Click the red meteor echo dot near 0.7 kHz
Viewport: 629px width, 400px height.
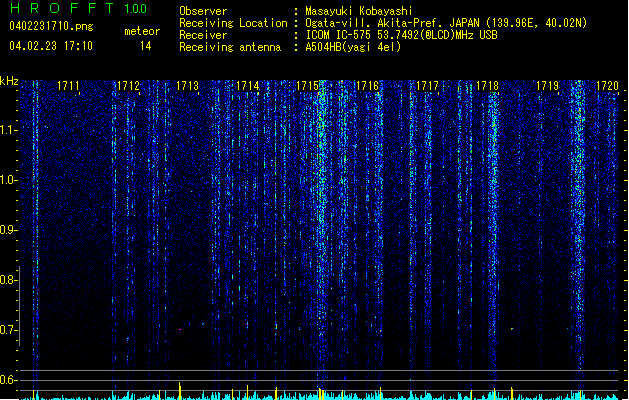click(180, 329)
